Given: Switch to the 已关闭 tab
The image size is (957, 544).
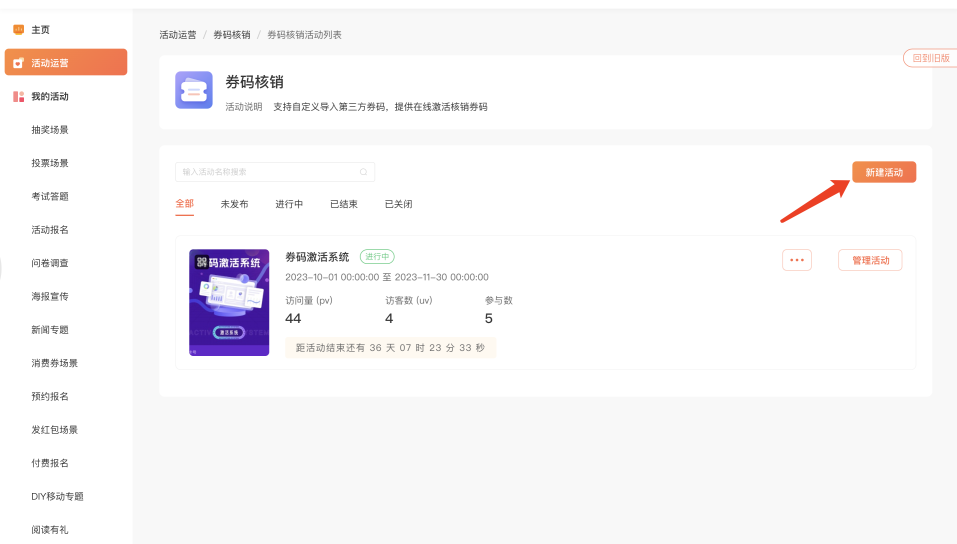Looking at the screenshot, I should (x=399, y=204).
